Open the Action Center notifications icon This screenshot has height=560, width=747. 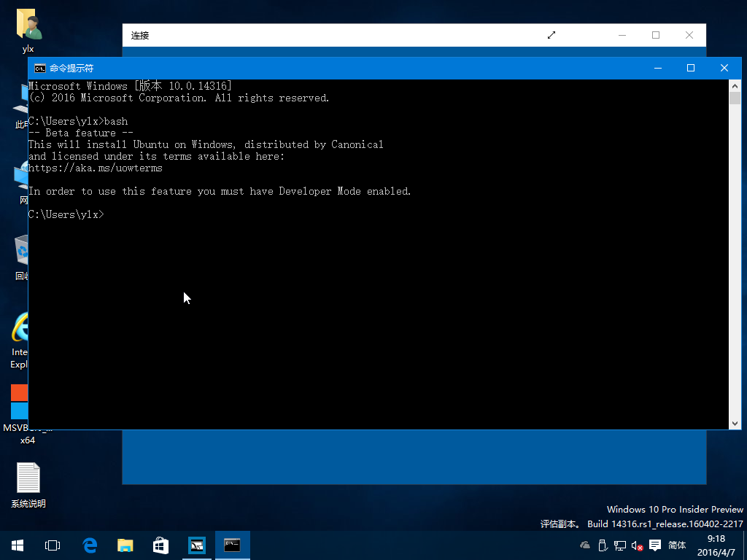coord(654,545)
